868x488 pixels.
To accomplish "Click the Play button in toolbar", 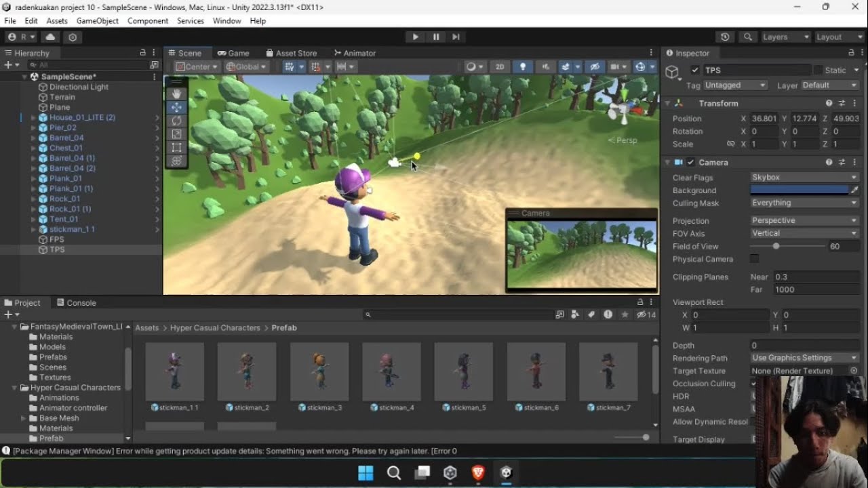I will pyautogui.click(x=416, y=37).
